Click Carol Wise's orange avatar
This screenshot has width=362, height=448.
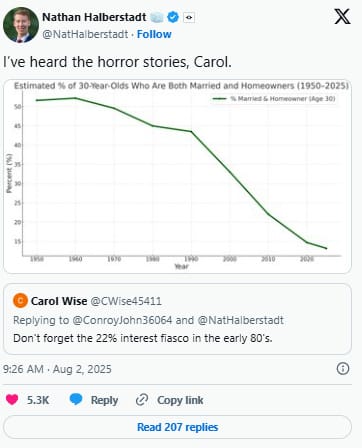click(x=20, y=301)
